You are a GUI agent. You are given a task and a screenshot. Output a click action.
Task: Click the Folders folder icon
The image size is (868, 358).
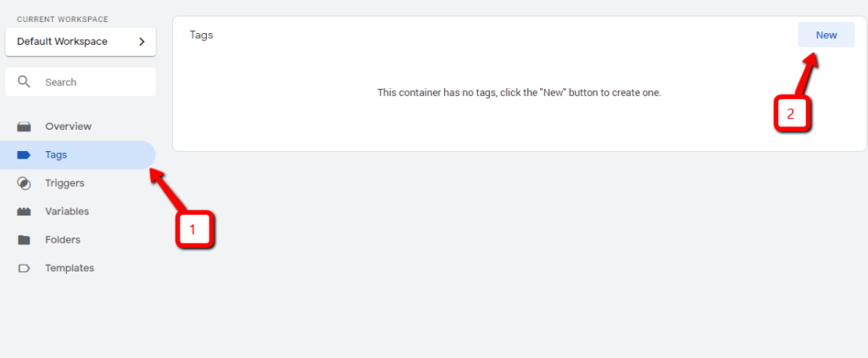(x=25, y=240)
